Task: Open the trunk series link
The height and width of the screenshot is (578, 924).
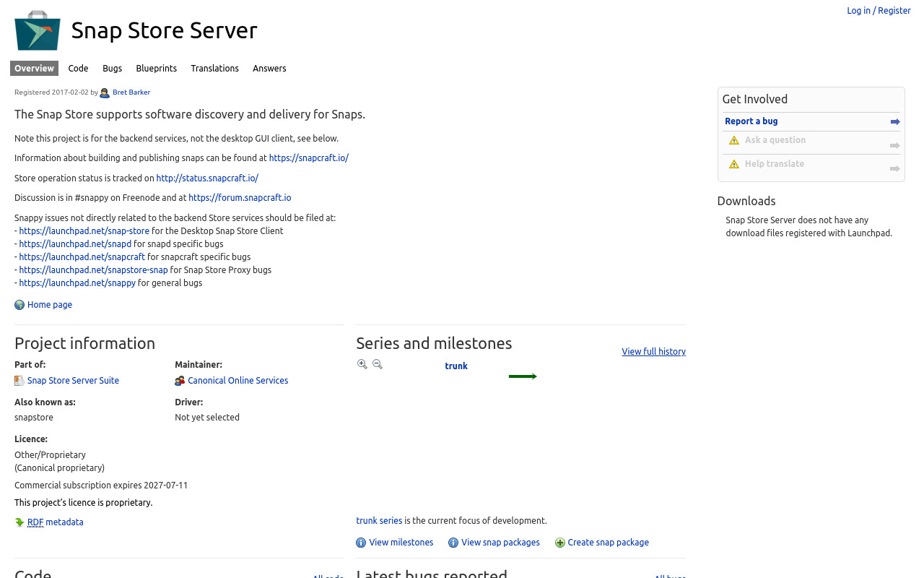Action: click(x=379, y=521)
